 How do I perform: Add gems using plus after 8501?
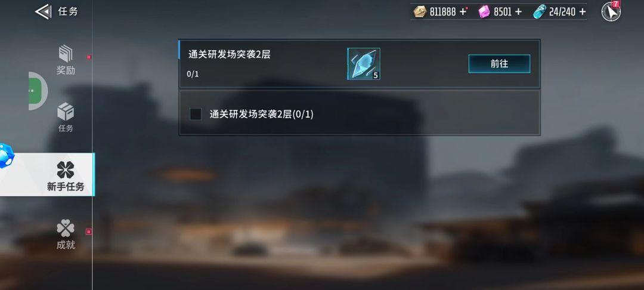pyautogui.click(x=518, y=11)
